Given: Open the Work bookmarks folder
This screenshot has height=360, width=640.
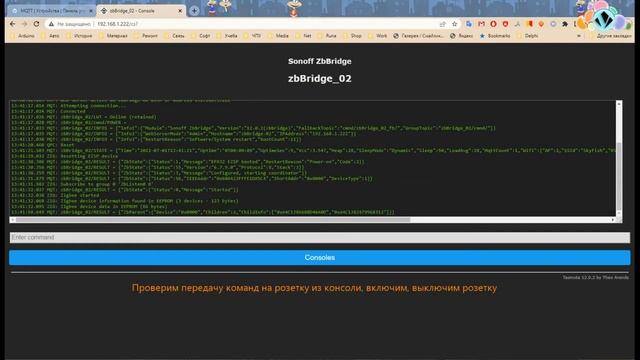Looking at the screenshot, I should pyautogui.click(x=378, y=36).
